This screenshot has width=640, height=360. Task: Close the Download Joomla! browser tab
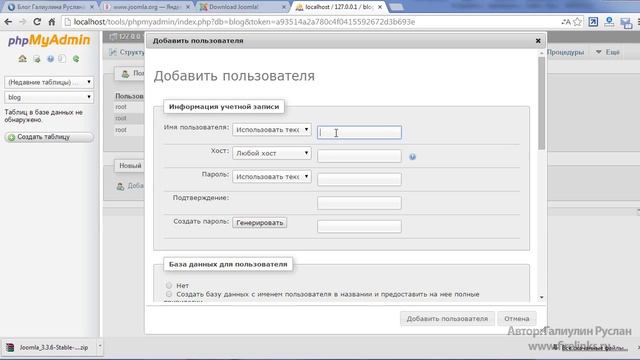(284, 7)
